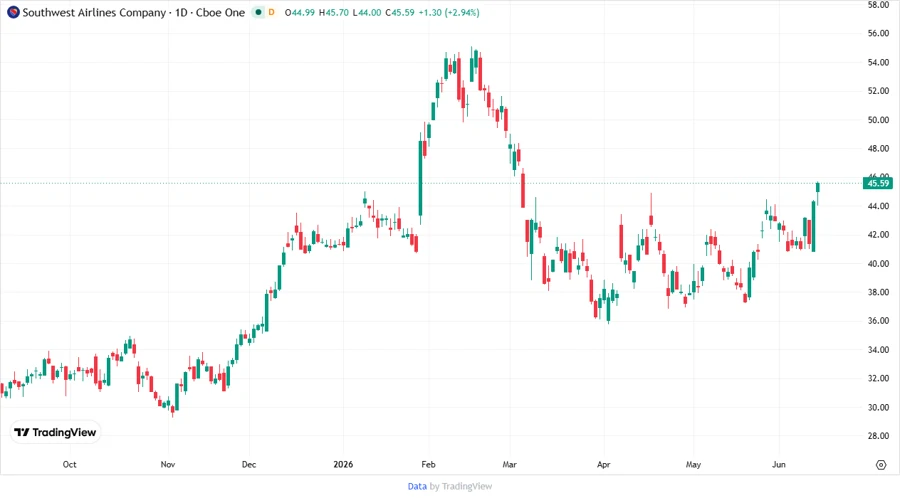The image size is (900, 498).
Task: Click the 42.00 price axis label
Action: pos(878,235)
